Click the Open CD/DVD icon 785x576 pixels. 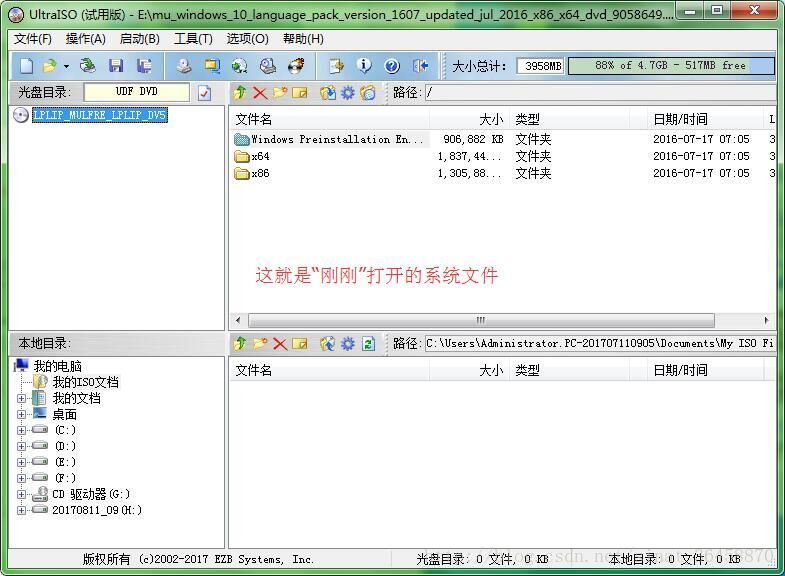click(88, 66)
